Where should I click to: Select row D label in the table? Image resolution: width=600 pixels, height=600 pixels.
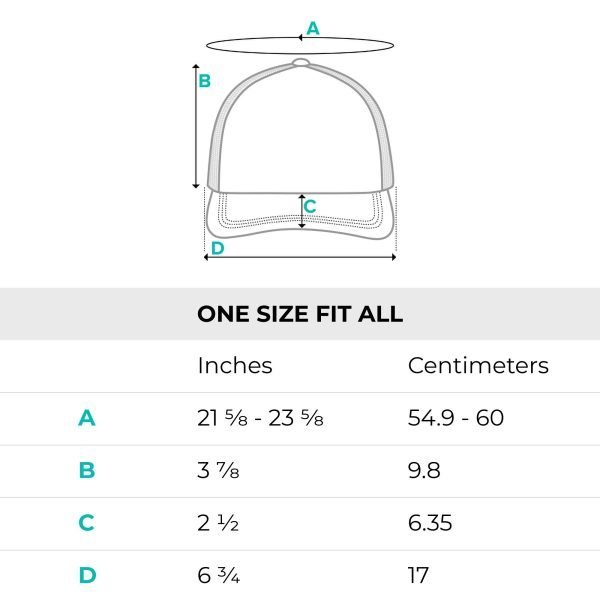87,575
